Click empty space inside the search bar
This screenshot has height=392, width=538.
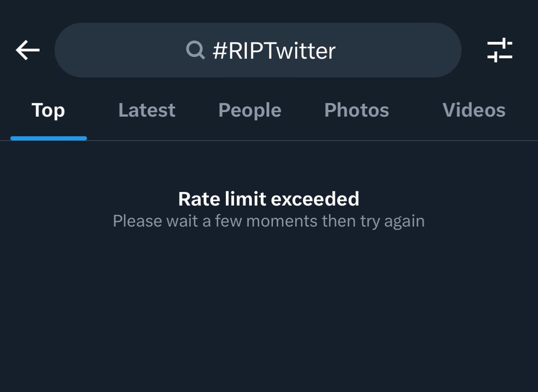coord(398,50)
